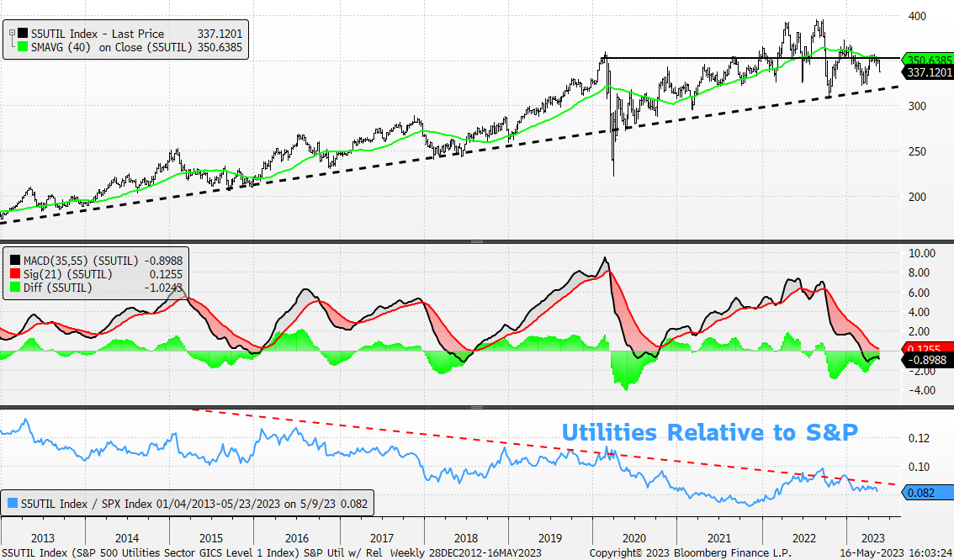The image size is (954, 560).
Task: Click the black 337.1201 axis price flag
Action: 926,72
